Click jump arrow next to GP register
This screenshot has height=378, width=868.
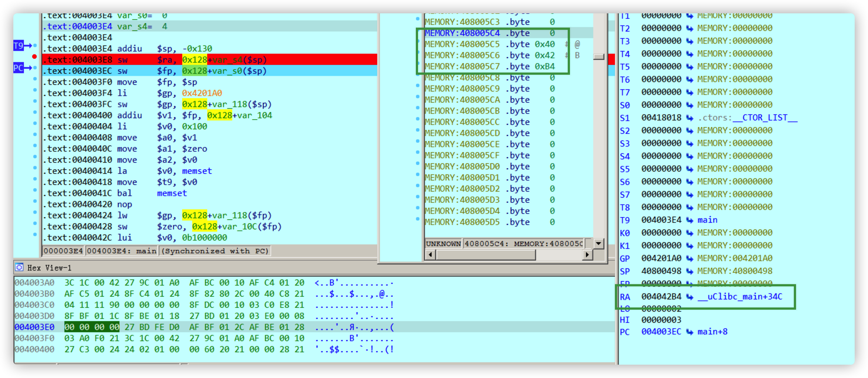pos(690,258)
